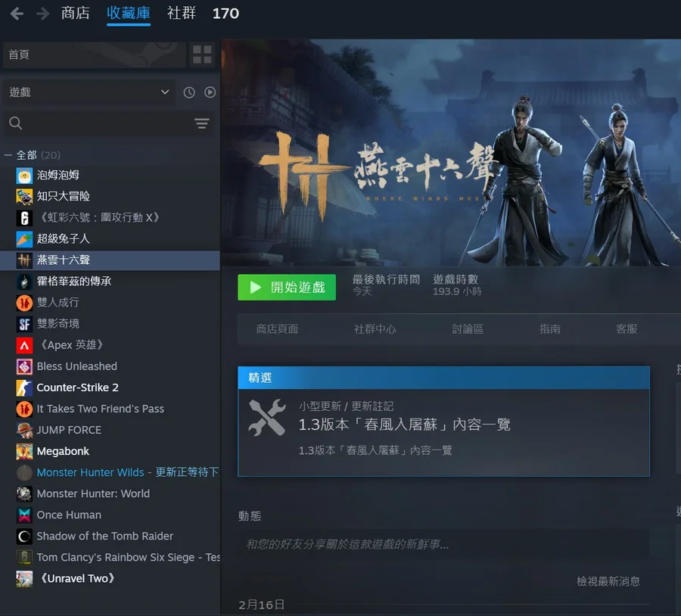Collapse the 全部 games list
The height and width of the screenshot is (616, 681).
pyautogui.click(x=8, y=155)
